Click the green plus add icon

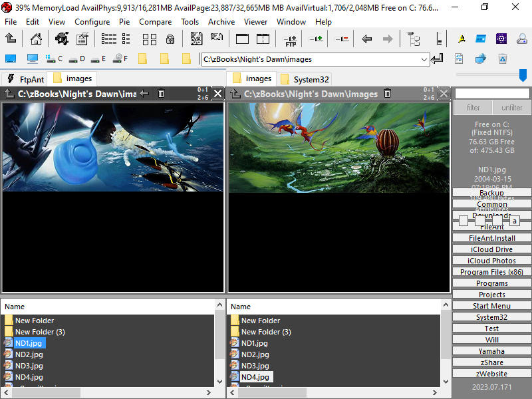(x=316, y=39)
